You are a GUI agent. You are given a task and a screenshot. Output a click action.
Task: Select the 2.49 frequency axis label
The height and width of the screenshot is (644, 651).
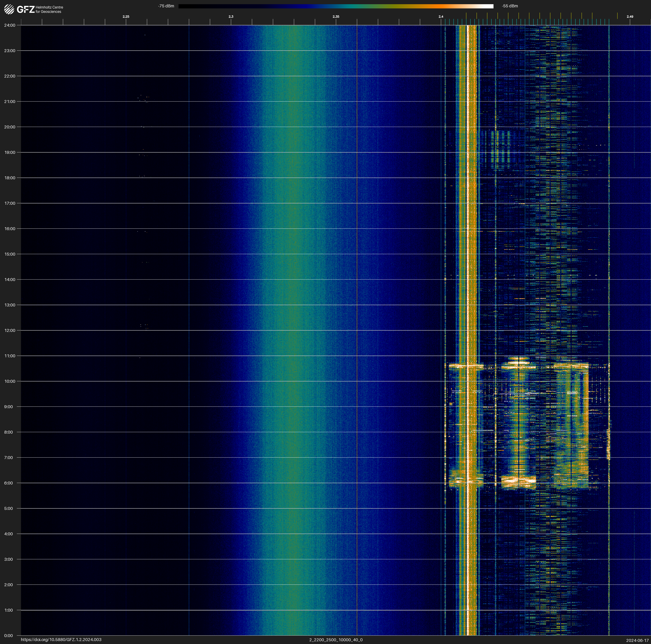tap(629, 17)
